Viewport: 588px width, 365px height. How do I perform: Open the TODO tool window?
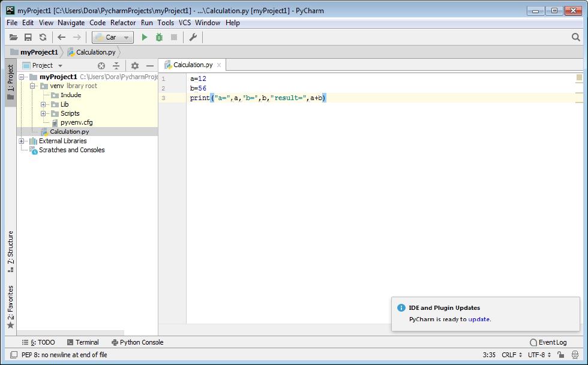click(38, 342)
